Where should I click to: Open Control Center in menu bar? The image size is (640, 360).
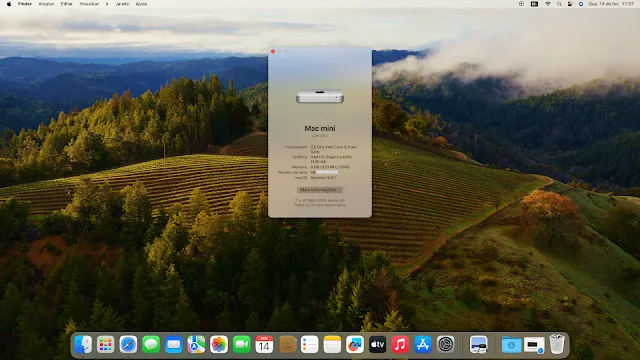tap(570, 4)
